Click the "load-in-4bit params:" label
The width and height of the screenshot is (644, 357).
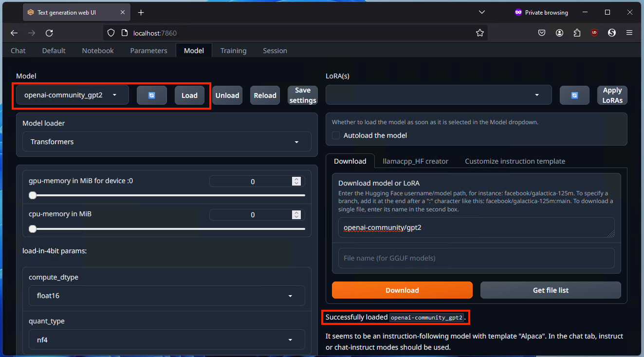(x=55, y=251)
